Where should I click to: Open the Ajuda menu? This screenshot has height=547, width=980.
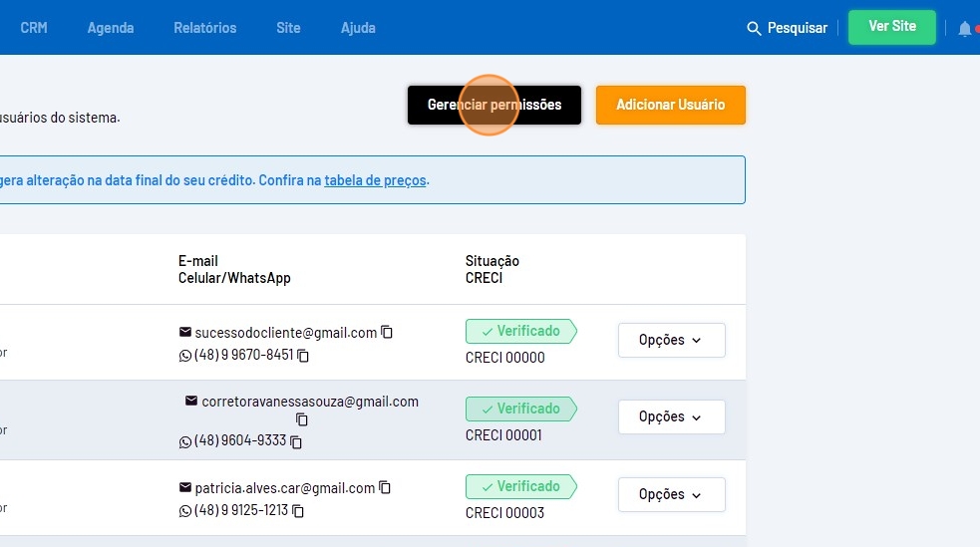pyautogui.click(x=358, y=28)
